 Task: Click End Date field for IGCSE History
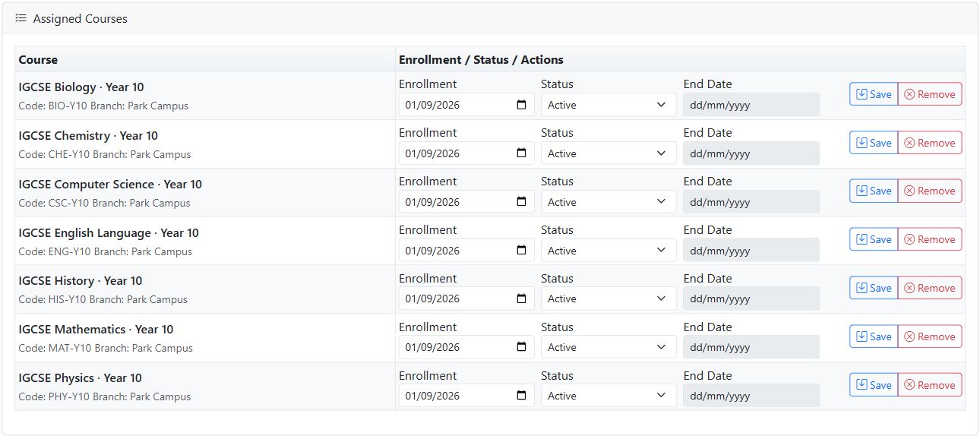(751, 298)
